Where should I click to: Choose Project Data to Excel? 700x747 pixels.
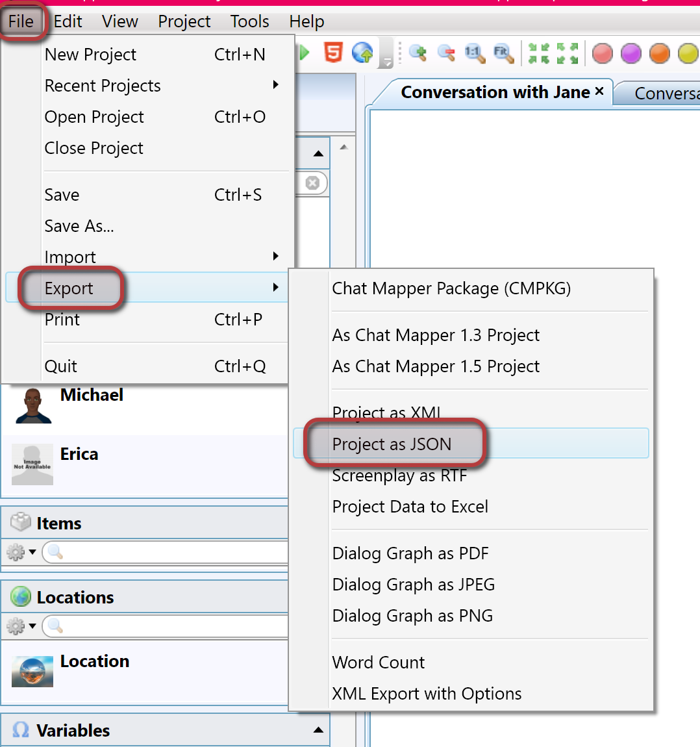pyautogui.click(x=471, y=507)
